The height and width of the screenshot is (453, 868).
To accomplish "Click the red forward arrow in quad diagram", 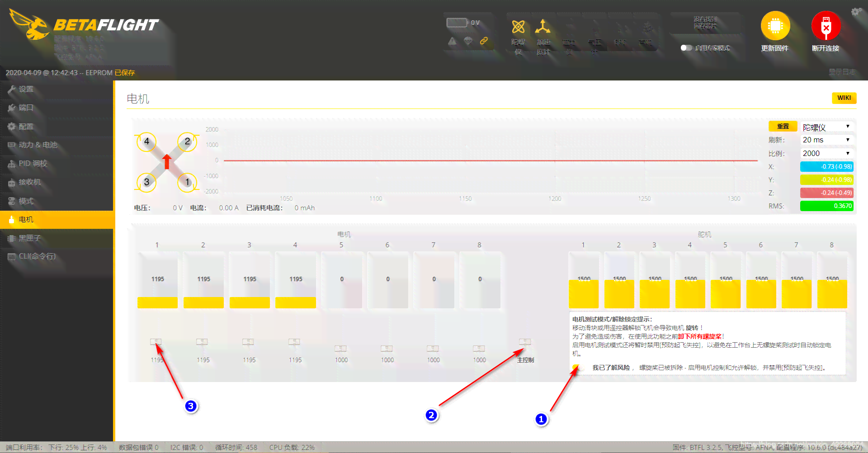I will point(167,161).
